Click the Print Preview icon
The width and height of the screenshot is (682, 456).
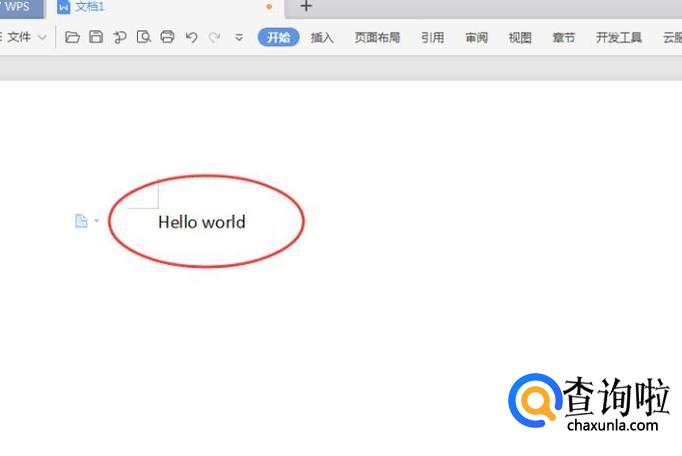pyautogui.click(x=144, y=38)
